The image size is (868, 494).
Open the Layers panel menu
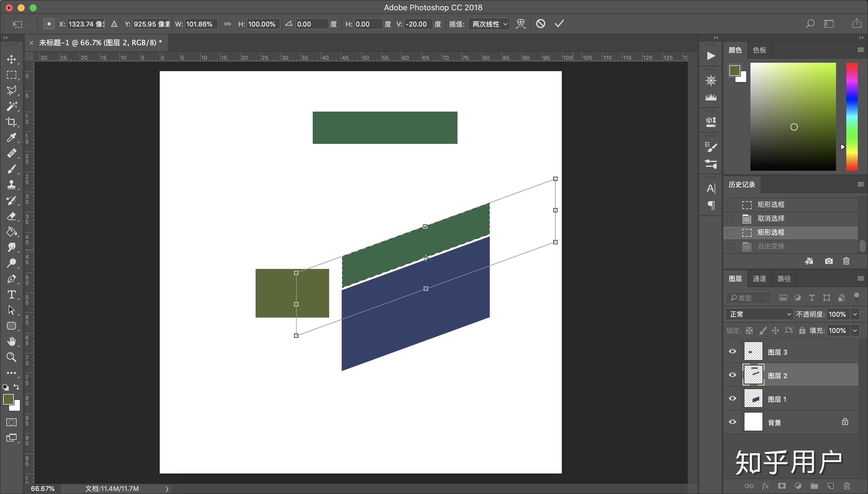(x=860, y=279)
